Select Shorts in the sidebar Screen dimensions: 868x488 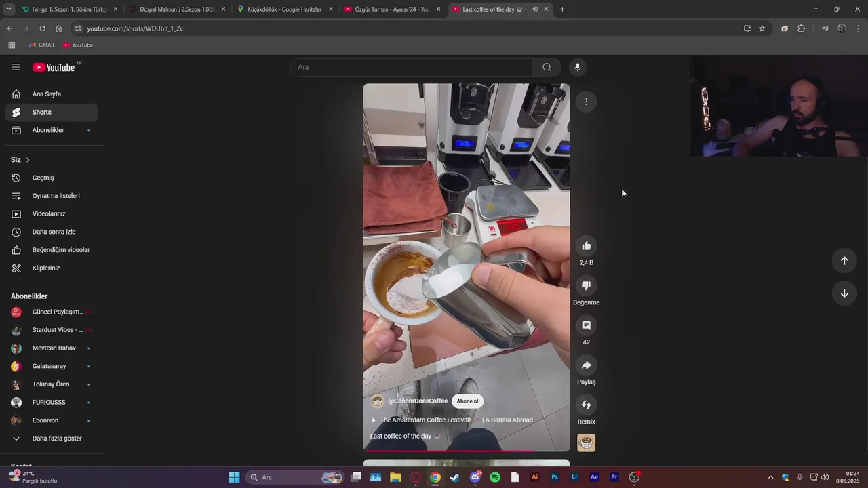click(52, 112)
